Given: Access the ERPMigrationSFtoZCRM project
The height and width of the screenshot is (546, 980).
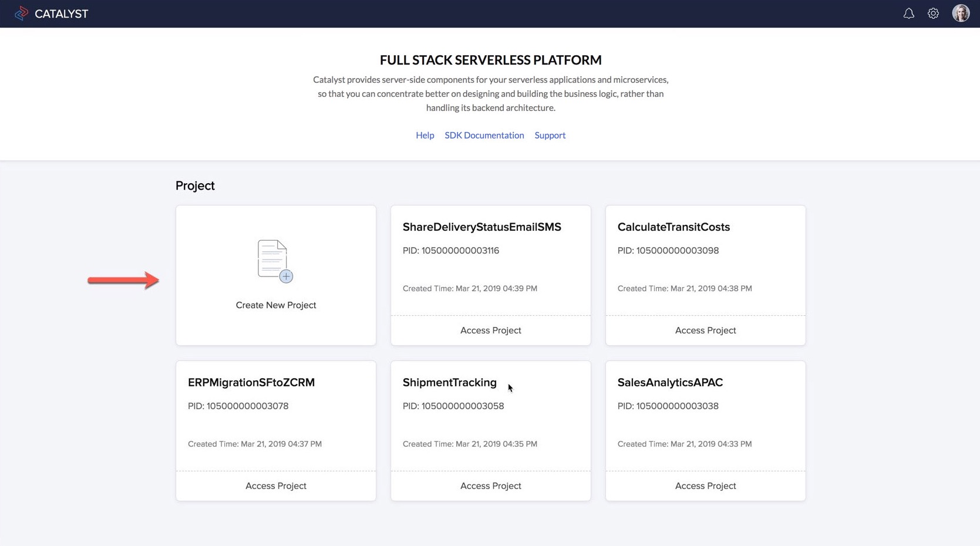Looking at the screenshot, I should [x=275, y=486].
